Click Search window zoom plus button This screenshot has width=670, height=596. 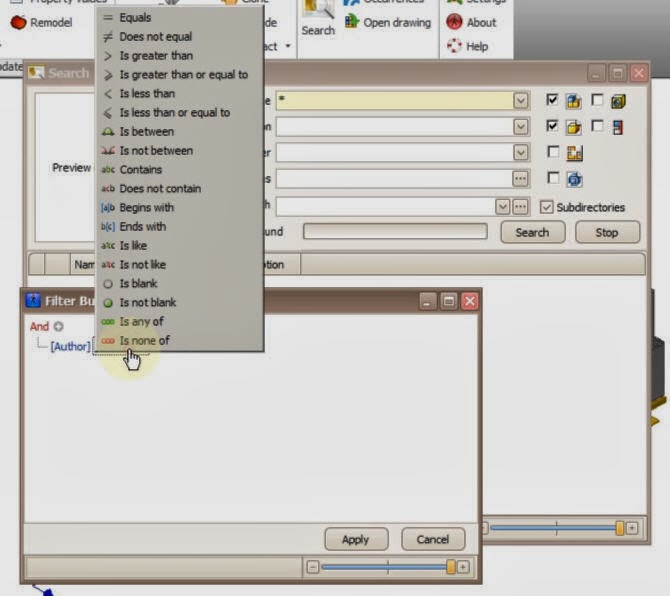point(632,528)
